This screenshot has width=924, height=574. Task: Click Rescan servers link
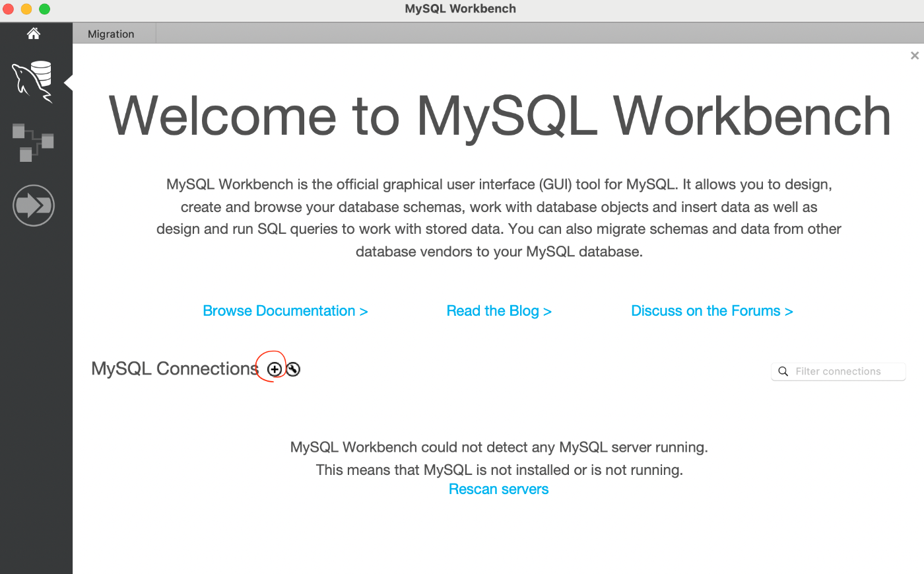pyautogui.click(x=498, y=489)
